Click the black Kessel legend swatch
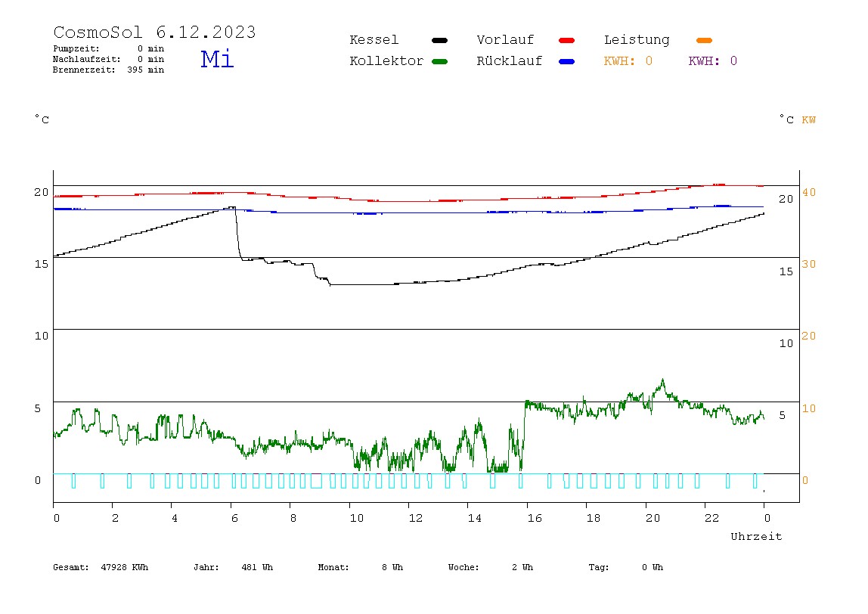The image size is (868, 614). click(439, 40)
